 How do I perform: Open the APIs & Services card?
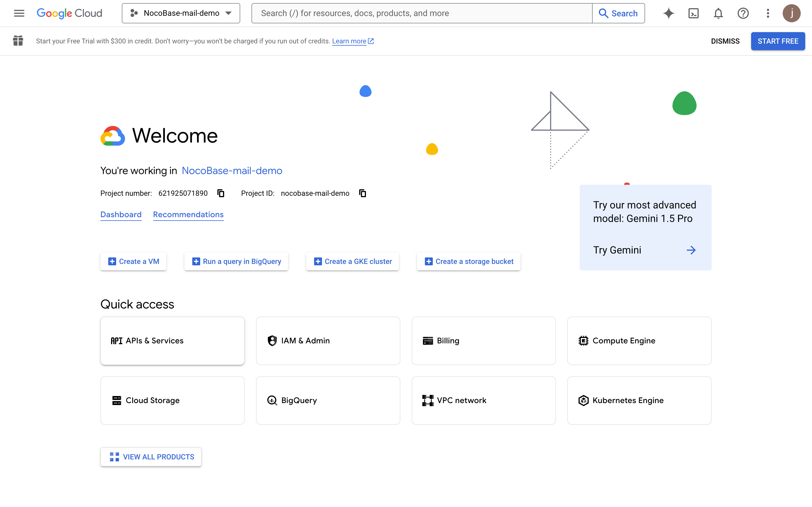172,341
